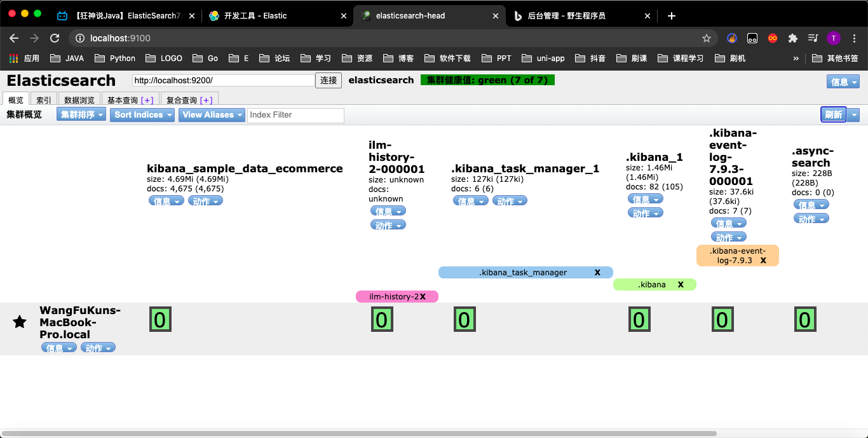Switch to 开发工具 - Elastic browser tab
This screenshot has height=438, width=868.
click(x=278, y=16)
